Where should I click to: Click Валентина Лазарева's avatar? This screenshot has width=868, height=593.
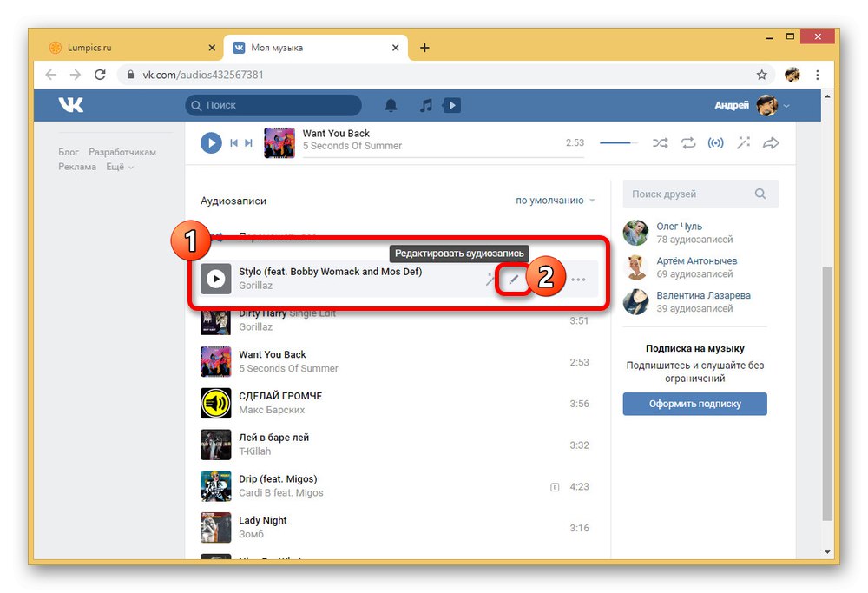635,301
